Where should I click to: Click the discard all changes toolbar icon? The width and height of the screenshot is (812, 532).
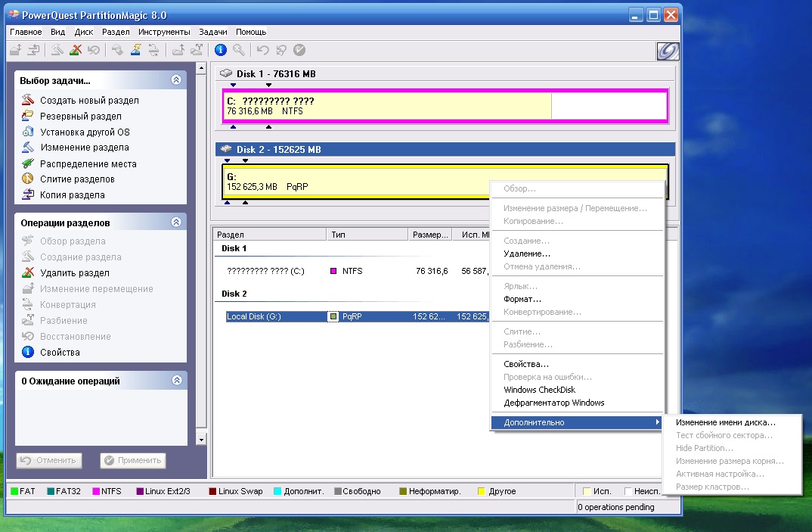(x=281, y=50)
